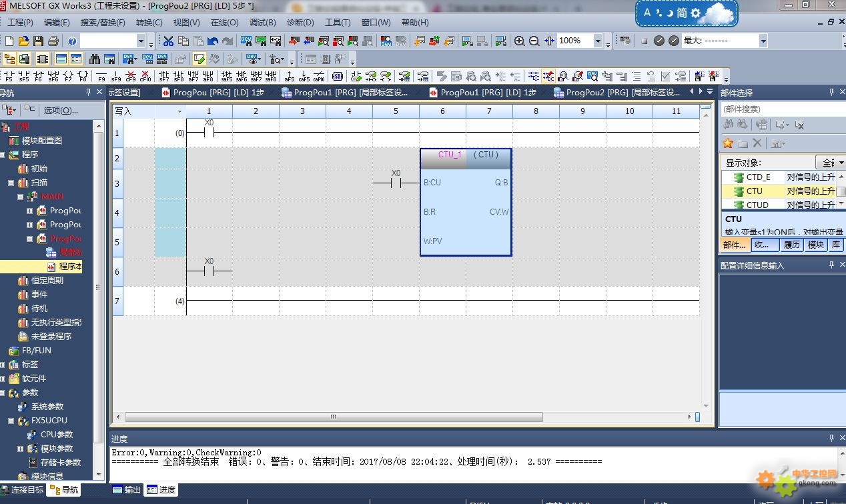This screenshot has height=504, width=846.
Task: Open help with the question mark icon
Action: [72, 41]
